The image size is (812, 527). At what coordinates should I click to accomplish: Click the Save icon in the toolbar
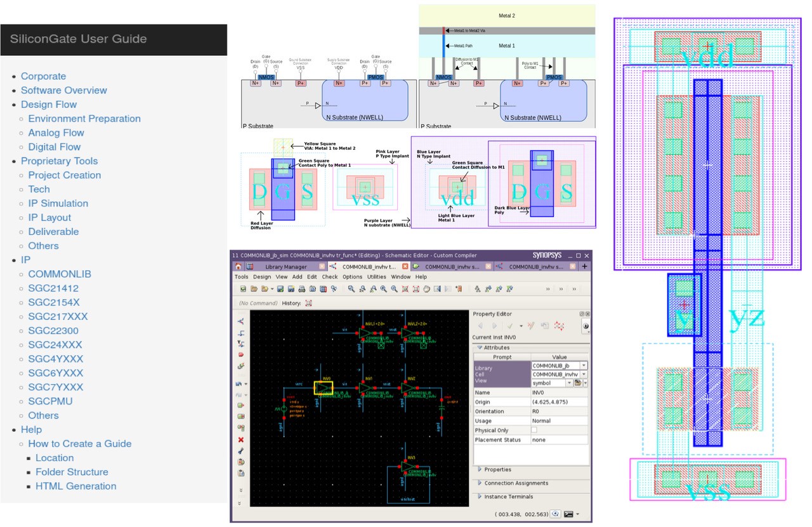pos(280,289)
